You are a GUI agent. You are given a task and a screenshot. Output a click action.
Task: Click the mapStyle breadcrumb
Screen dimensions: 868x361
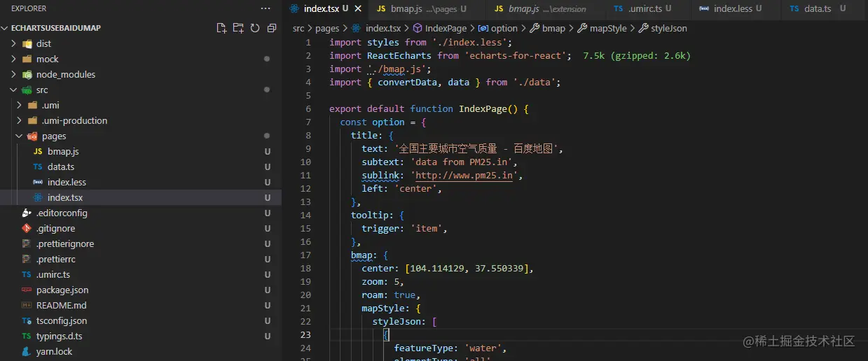coord(608,28)
